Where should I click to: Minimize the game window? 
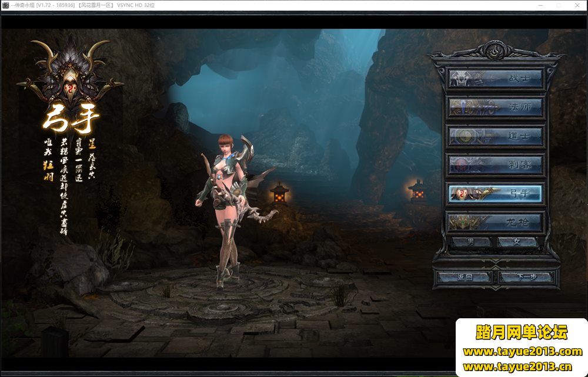coord(540,5)
